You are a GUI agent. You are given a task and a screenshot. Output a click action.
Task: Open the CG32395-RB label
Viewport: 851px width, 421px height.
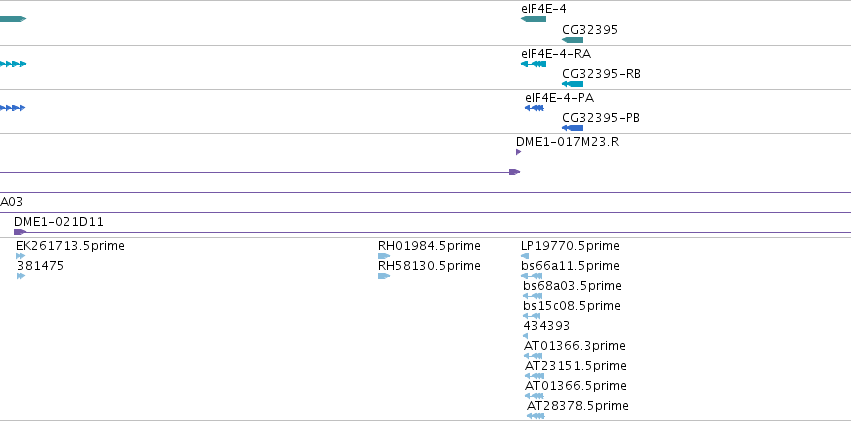click(601, 74)
